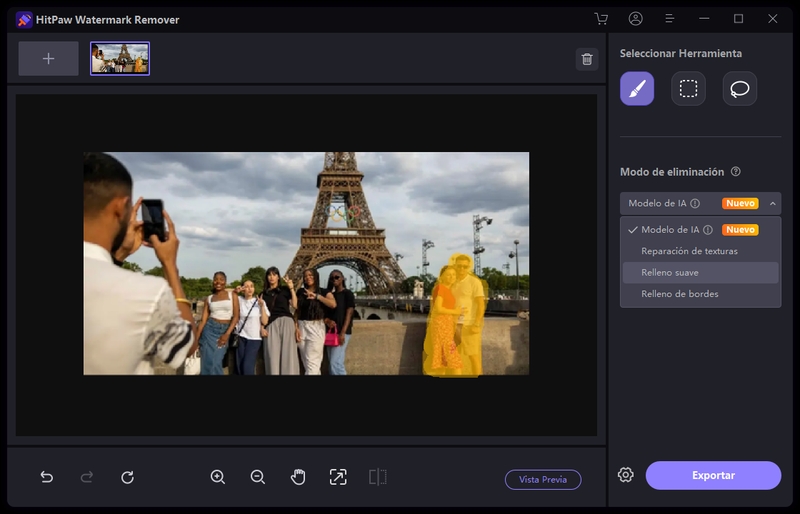Zoom out of the image
Image resolution: width=800 pixels, height=514 pixels.
pos(258,477)
